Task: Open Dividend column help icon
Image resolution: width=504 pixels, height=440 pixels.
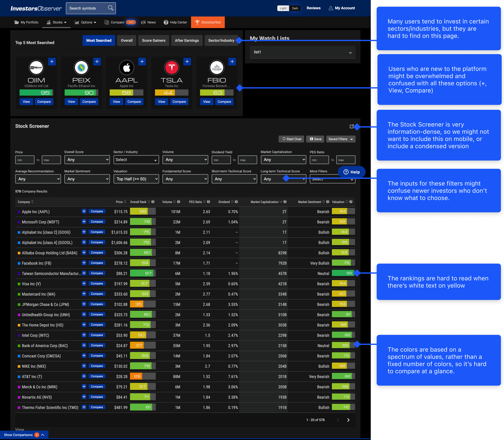Action: point(236,202)
